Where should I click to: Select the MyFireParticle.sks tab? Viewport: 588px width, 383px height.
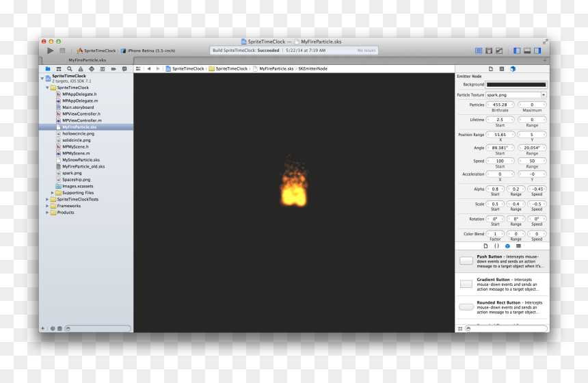pyautogui.click(x=87, y=60)
